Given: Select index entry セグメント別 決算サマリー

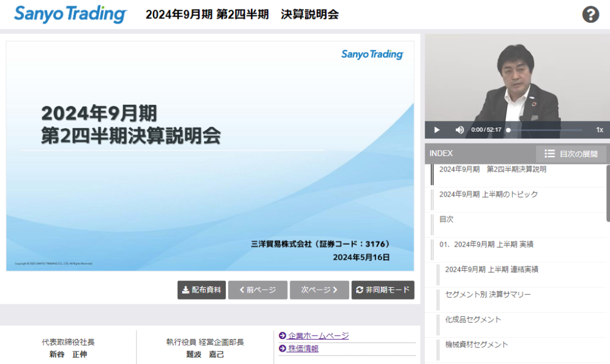Looking at the screenshot, I should tap(516, 300).
